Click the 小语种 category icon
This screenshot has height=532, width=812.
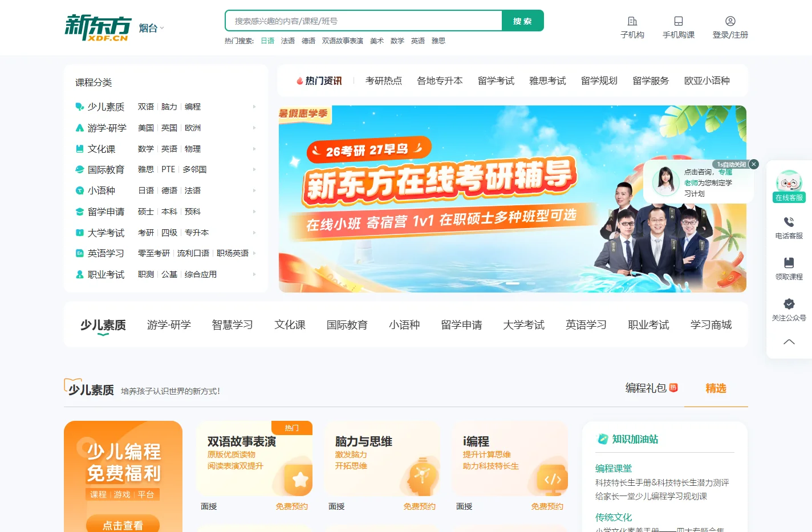coord(80,190)
